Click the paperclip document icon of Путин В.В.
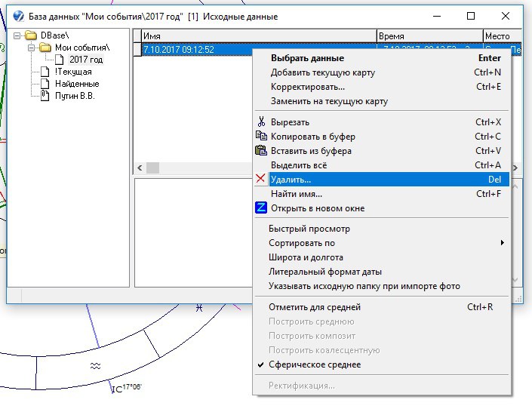Image resolution: width=532 pixels, height=409 pixels. (45, 96)
